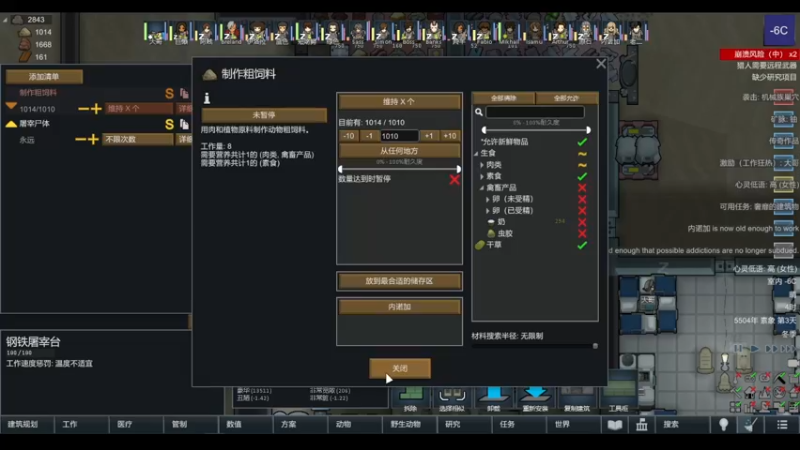This screenshot has width=800, height=450.
Task: Toggle 素食 green checkmark
Action: pos(582,177)
